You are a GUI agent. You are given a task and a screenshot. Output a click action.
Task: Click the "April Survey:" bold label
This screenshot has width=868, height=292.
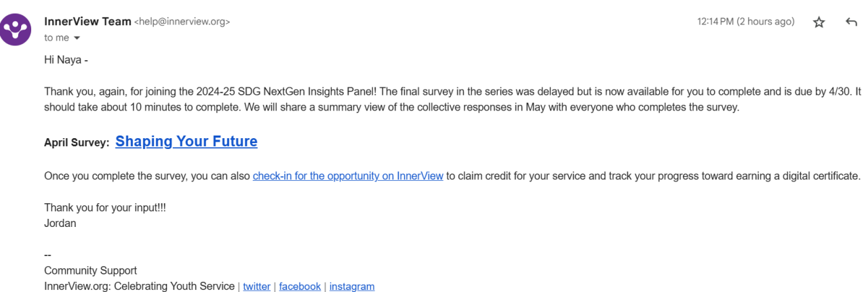coord(77,142)
